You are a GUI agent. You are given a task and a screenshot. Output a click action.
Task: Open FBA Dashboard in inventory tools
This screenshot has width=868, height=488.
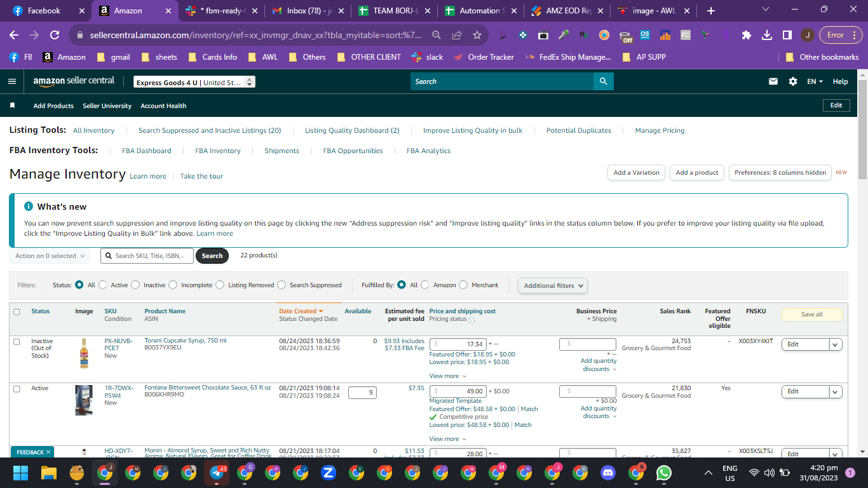click(x=147, y=151)
